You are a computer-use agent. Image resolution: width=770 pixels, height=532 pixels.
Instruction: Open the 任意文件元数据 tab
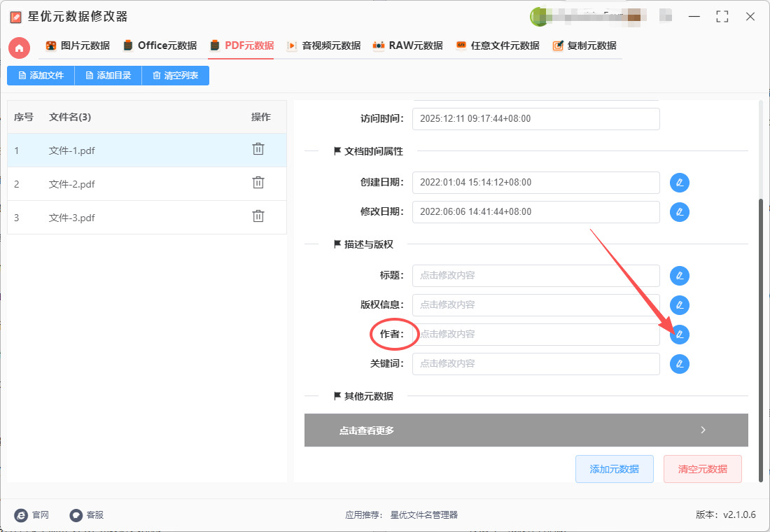coord(498,45)
